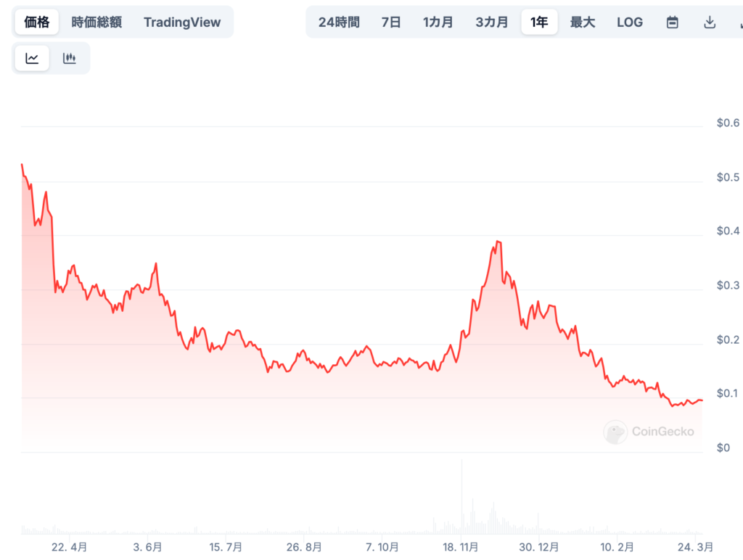743x560 pixels.
Task: Select the 価格 tab
Action: [36, 22]
